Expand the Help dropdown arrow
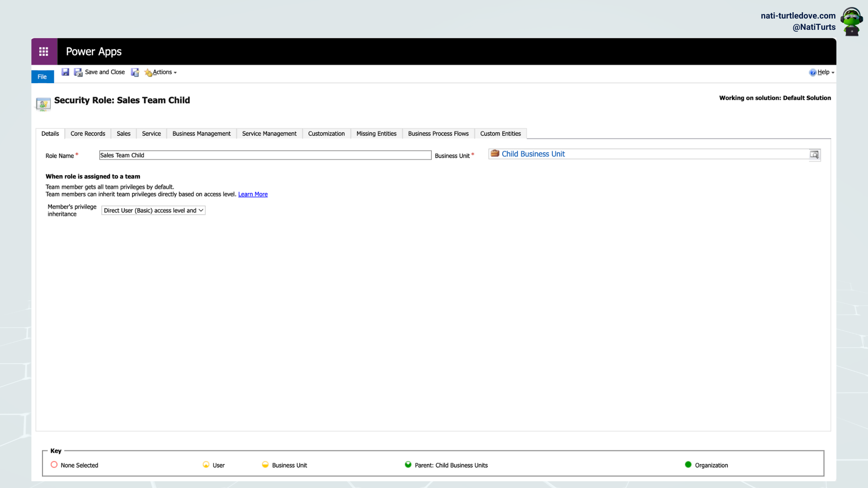The height and width of the screenshot is (488, 868). click(x=833, y=73)
